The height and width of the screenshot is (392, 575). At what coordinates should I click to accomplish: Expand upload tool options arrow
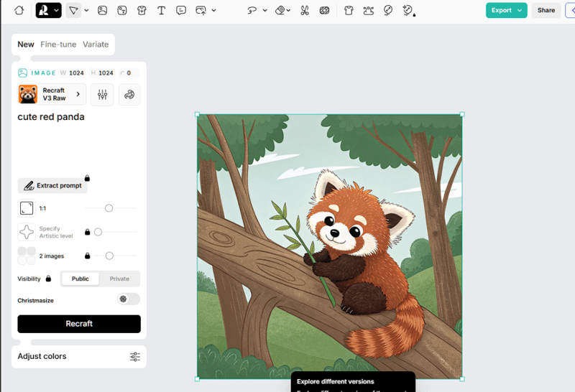pyautogui.click(x=213, y=10)
